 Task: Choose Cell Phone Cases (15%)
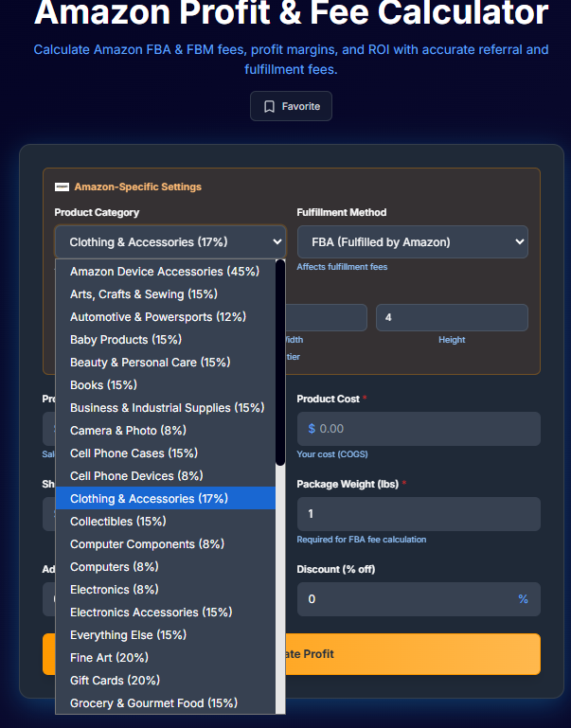coord(166,453)
